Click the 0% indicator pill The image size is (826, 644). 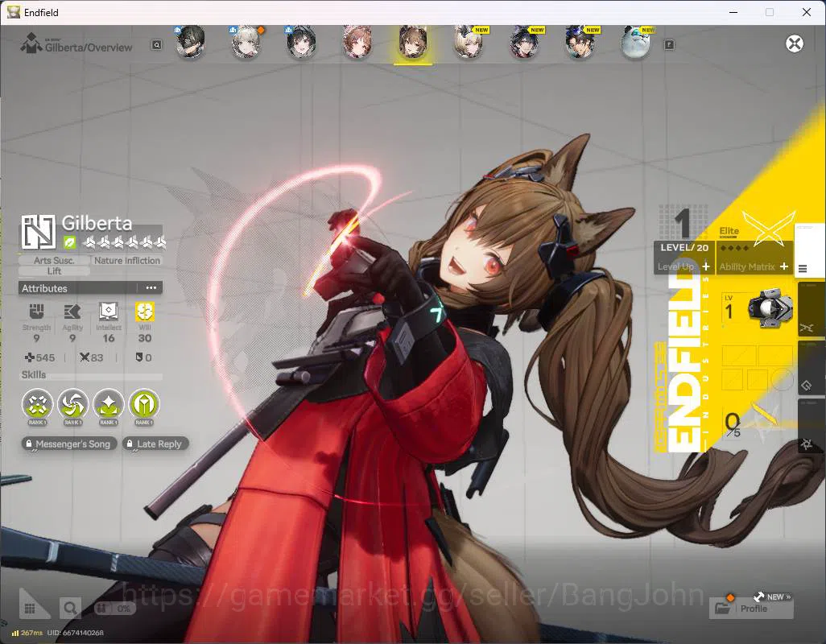pyautogui.click(x=114, y=609)
